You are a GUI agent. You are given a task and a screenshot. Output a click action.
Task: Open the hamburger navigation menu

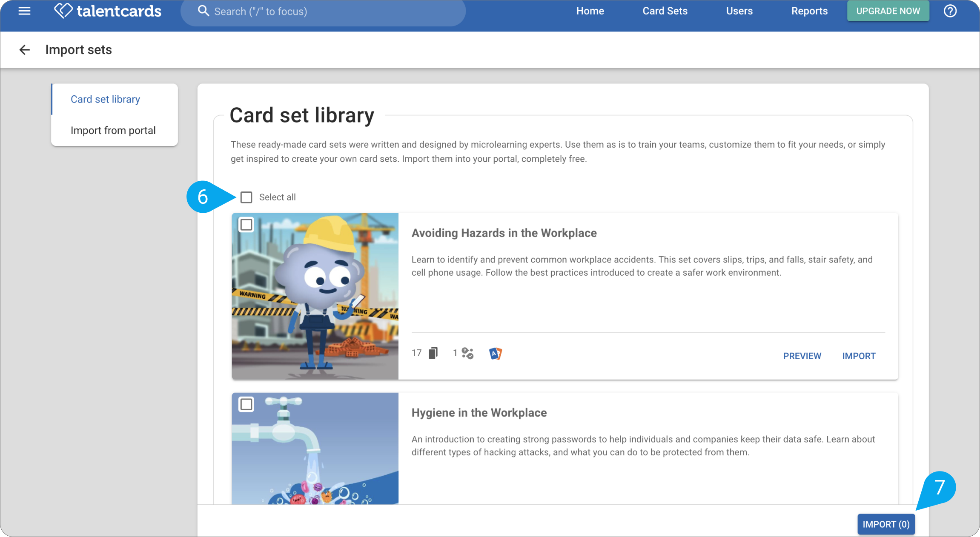24,11
